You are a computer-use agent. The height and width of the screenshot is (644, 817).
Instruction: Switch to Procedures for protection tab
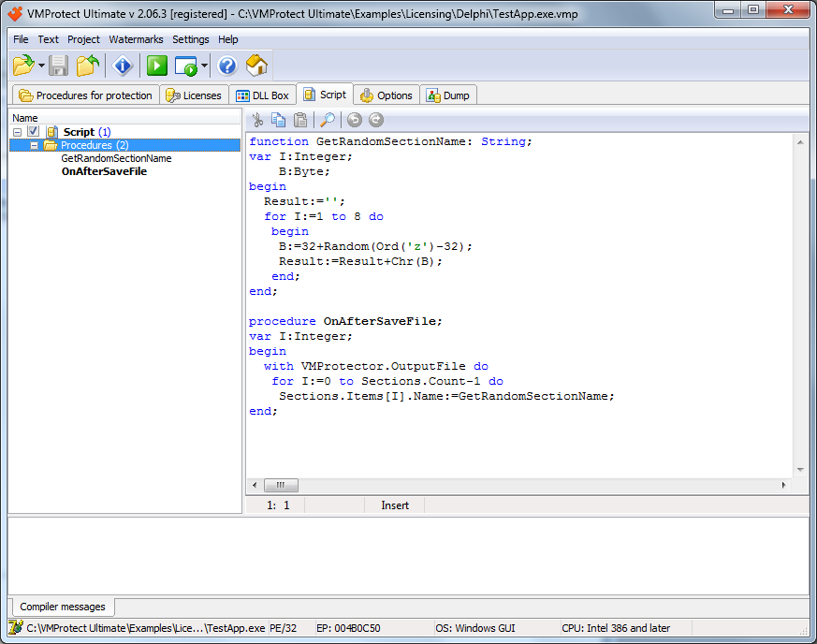tap(86, 95)
